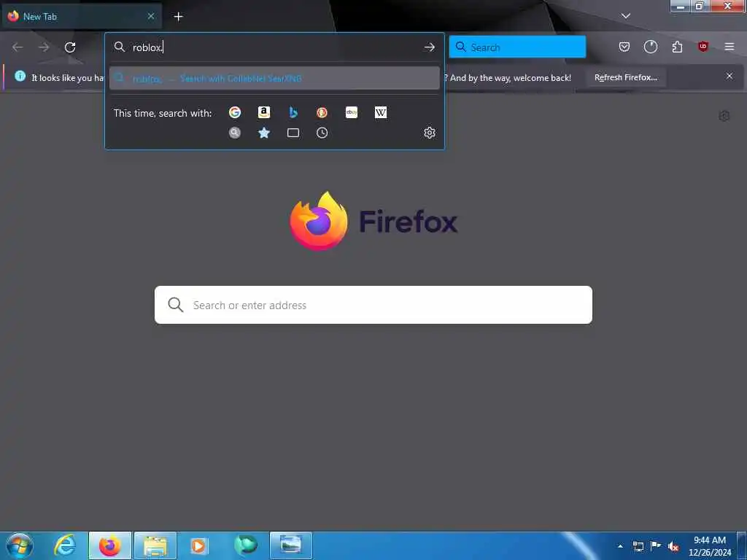
Task: Open the Firefox application menu
Action: (x=729, y=47)
